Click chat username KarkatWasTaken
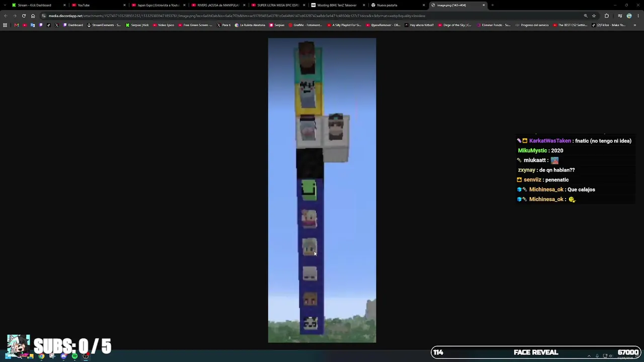The width and height of the screenshot is (644, 362). click(550, 141)
